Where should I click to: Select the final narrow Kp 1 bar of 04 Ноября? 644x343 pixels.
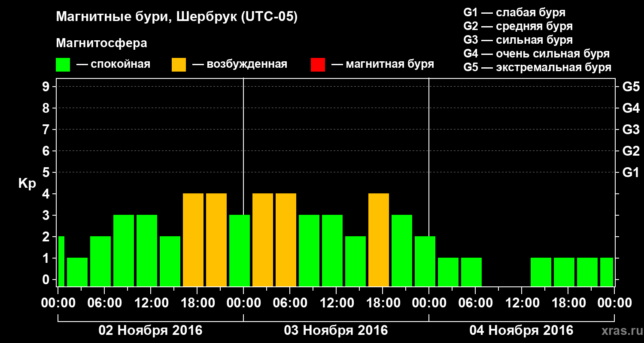tap(607, 272)
